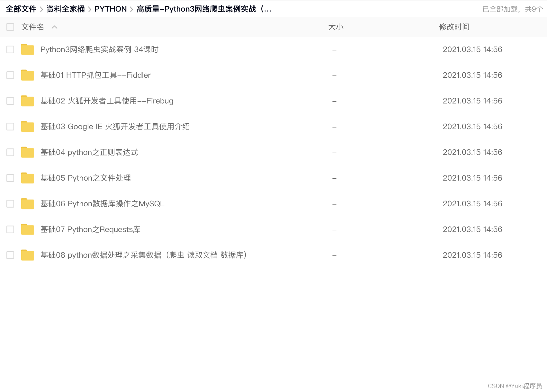The width and height of the screenshot is (547, 392).
Task: Click breadcrumb 高质量-Python3网络爬虫案例实战
Action: [x=204, y=9]
